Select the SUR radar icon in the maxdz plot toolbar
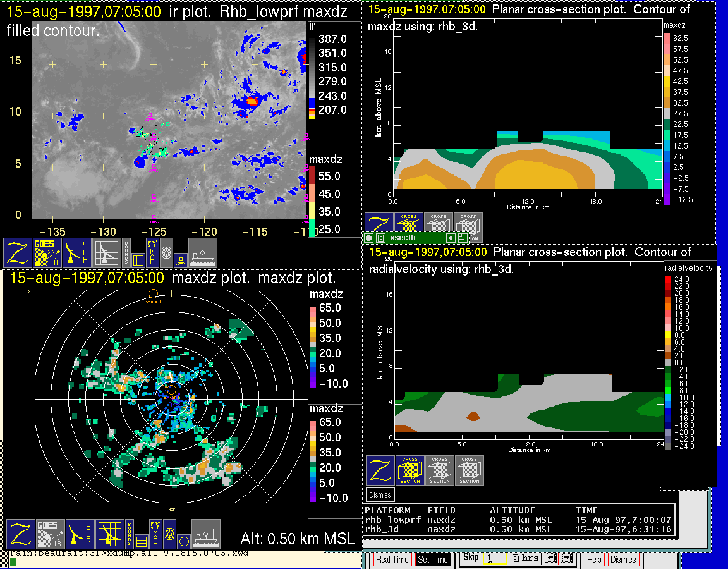This screenshot has width=728, height=569. point(79,534)
